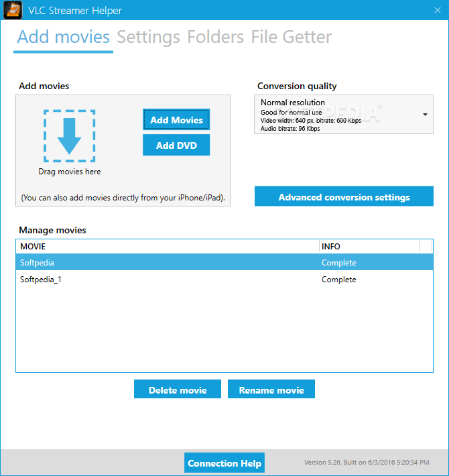Select the Softpedia_1 movie row
The width and height of the screenshot is (449, 476).
[x=224, y=279]
